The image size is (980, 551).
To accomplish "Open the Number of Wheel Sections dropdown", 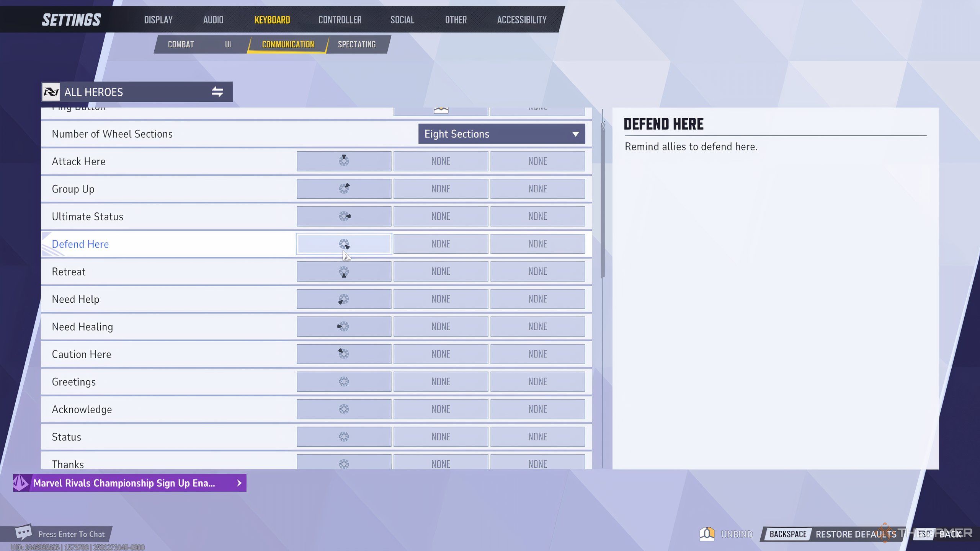I will 501,133.
